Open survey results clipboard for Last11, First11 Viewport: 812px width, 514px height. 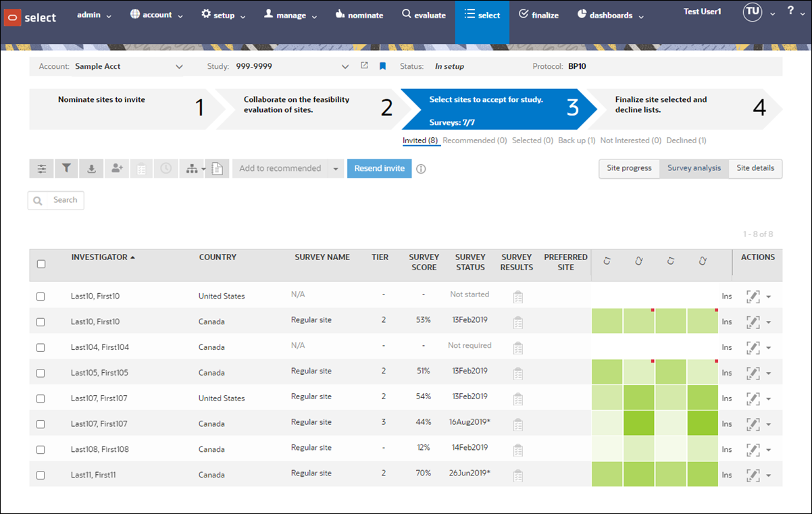[517, 475]
